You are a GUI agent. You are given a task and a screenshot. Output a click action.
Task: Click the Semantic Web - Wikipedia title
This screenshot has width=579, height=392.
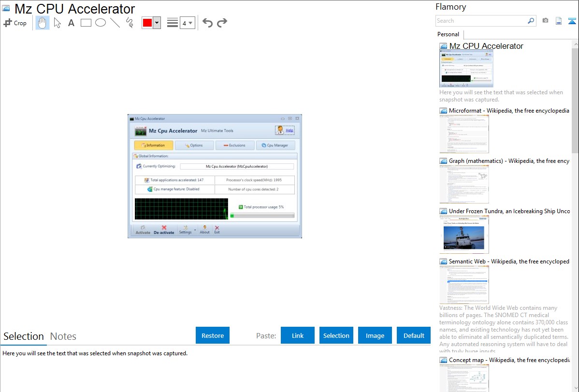click(x=509, y=261)
